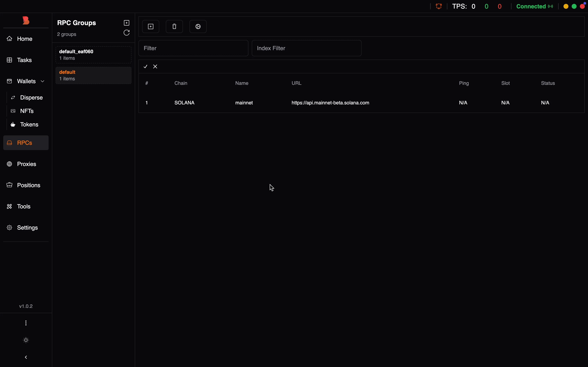Click the trash delete icon in toolbar

(x=174, y=27)
